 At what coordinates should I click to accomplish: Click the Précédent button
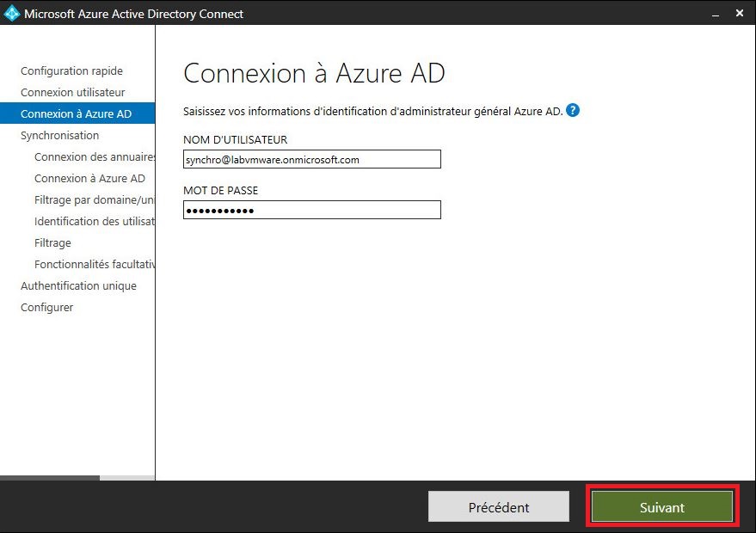(x=499, y=507)
